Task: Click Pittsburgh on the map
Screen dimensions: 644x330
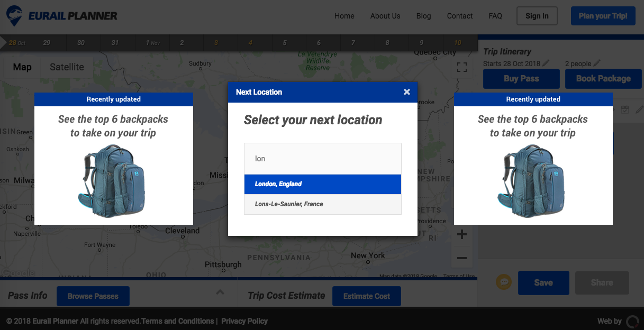Action: [223, 264]
